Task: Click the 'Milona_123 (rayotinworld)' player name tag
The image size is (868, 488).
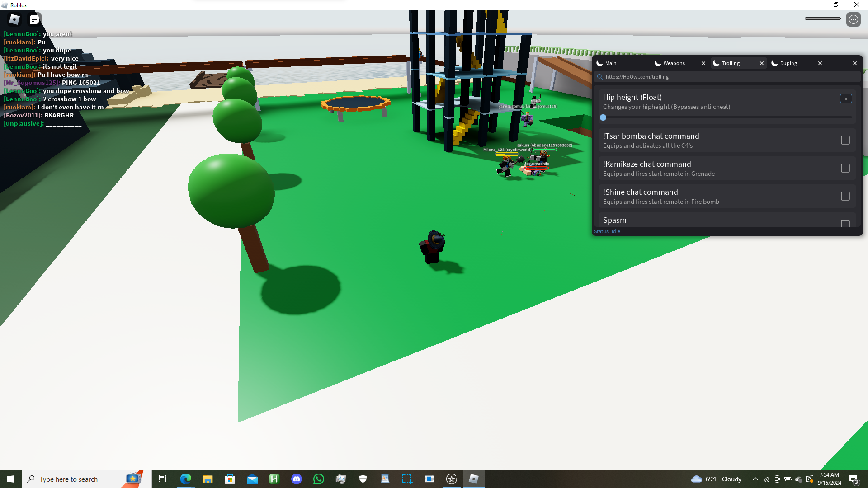Action: coord(507,150)
